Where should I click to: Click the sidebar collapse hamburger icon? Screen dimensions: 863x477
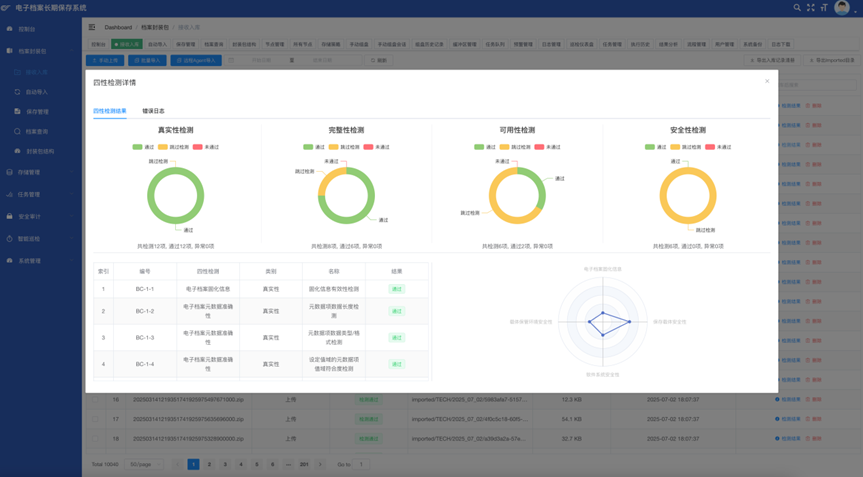92,28
